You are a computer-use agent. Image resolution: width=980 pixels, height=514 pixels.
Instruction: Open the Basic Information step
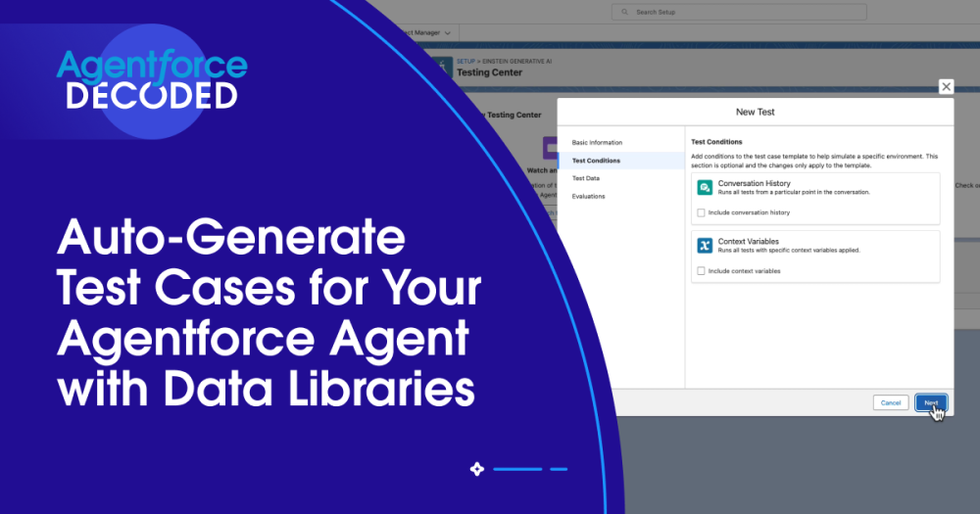coord(597,143)
